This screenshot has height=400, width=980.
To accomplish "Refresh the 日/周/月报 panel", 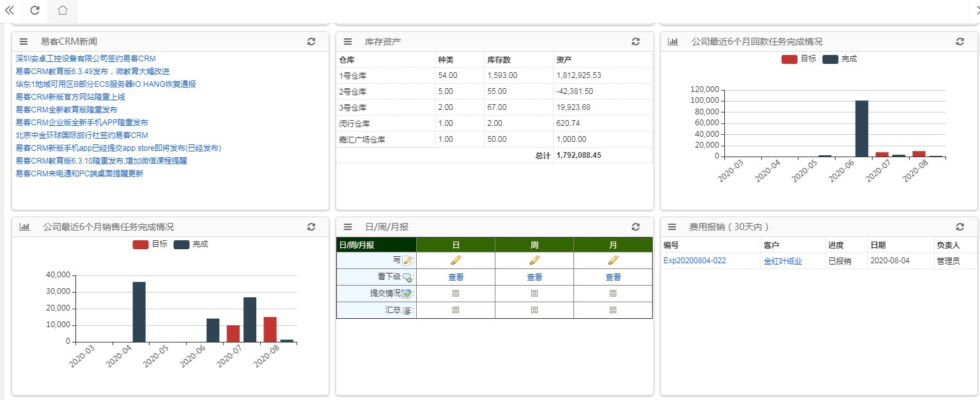I will click(635, 227).
